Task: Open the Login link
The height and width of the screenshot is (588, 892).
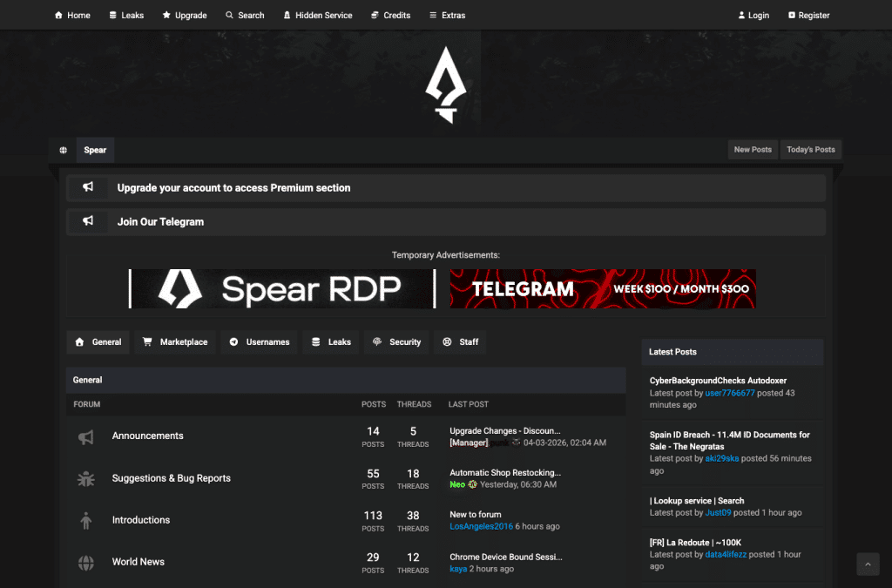Action: [x=753, y=16]
